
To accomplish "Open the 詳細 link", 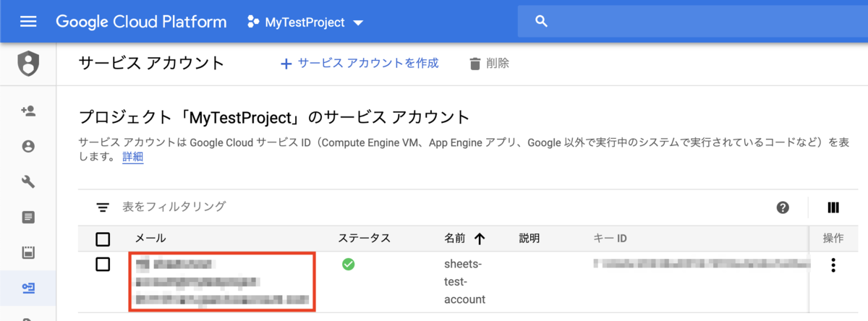I will pos(132,157).
